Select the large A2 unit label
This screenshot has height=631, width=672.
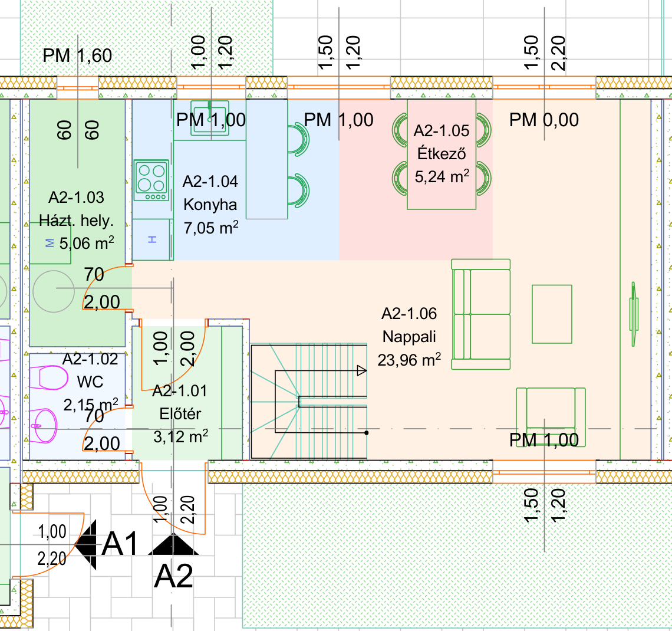(173, 576)
